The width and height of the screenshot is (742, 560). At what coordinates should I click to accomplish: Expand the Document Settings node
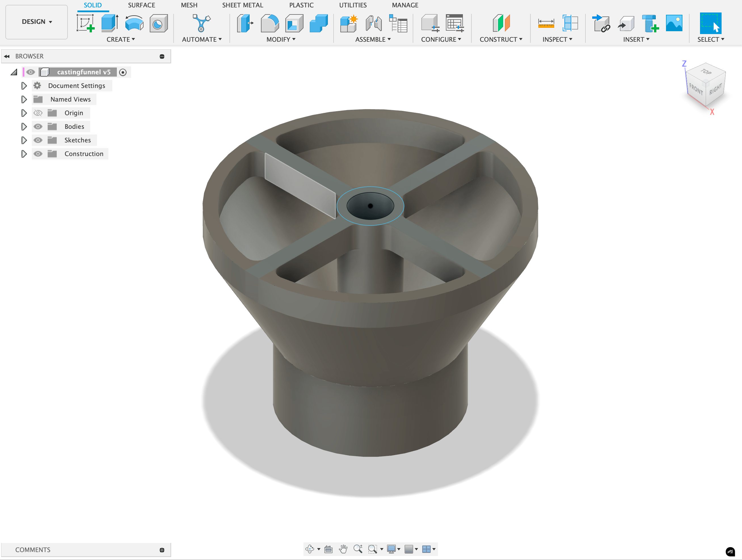coord(24,86)
